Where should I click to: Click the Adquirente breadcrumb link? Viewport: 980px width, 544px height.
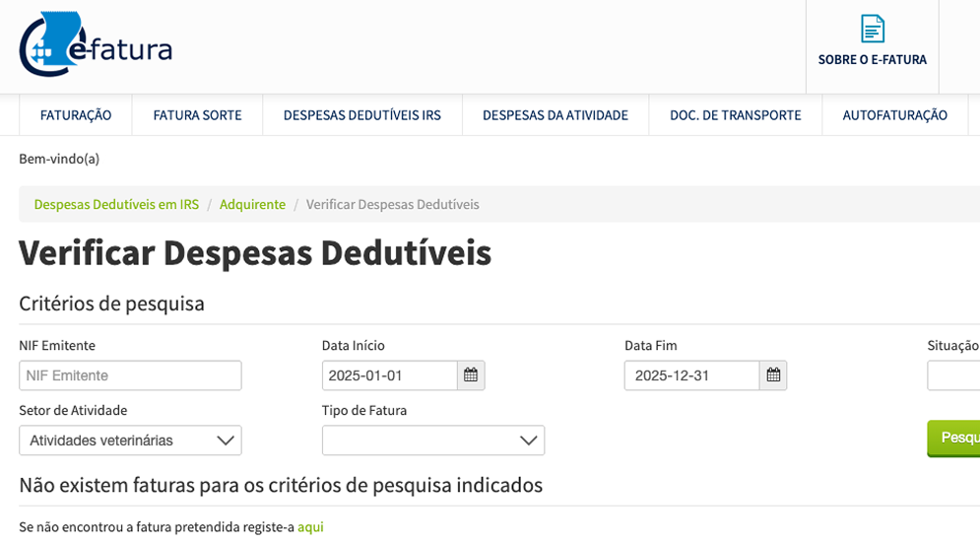click(252, 204)
